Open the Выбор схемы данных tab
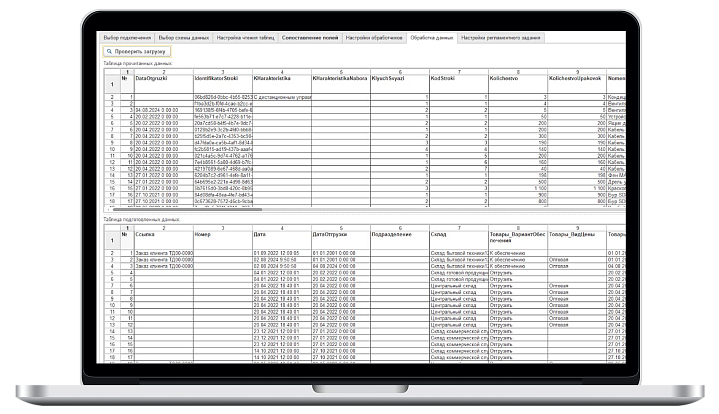The width and height of the screenshot is (719, 414). tap(185, 35)
